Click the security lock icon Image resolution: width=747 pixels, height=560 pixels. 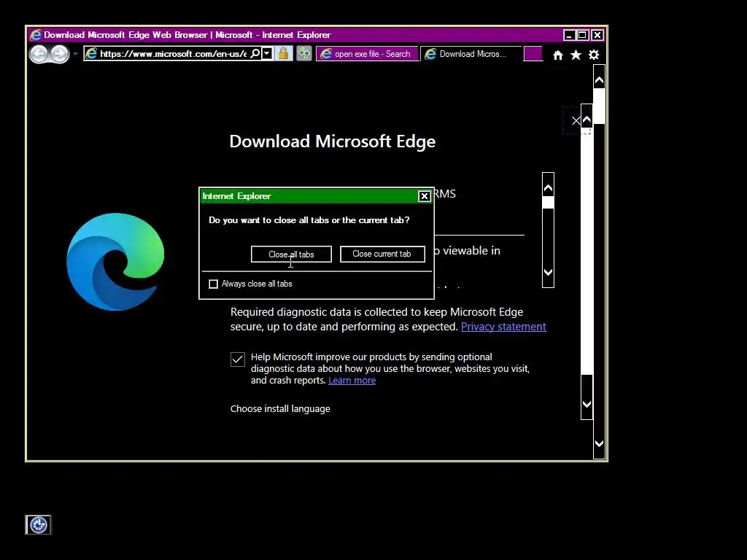(x=284, y=53)
